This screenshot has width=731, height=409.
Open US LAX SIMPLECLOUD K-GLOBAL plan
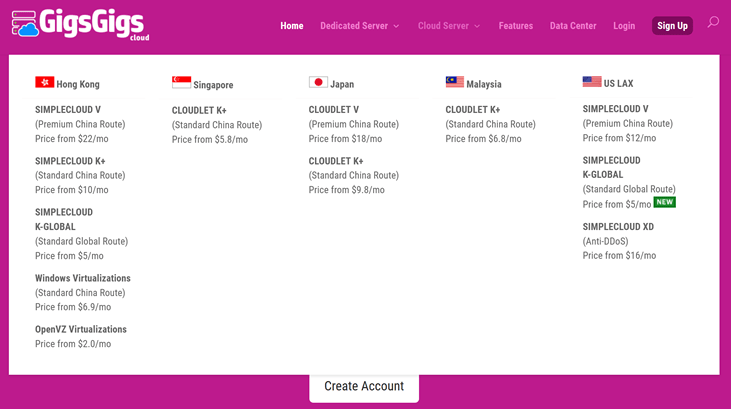pyautogui.click(x=612, y=167)
